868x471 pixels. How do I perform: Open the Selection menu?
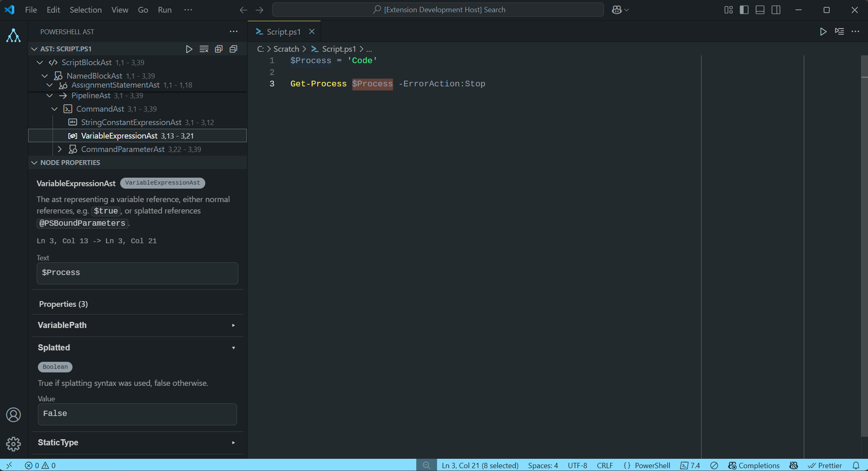[86, 10]
